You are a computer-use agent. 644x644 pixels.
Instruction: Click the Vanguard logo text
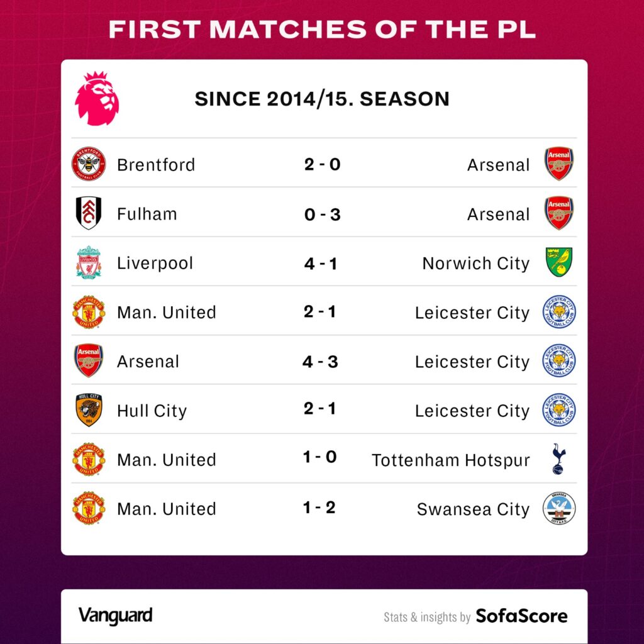[x=116, y=616]
